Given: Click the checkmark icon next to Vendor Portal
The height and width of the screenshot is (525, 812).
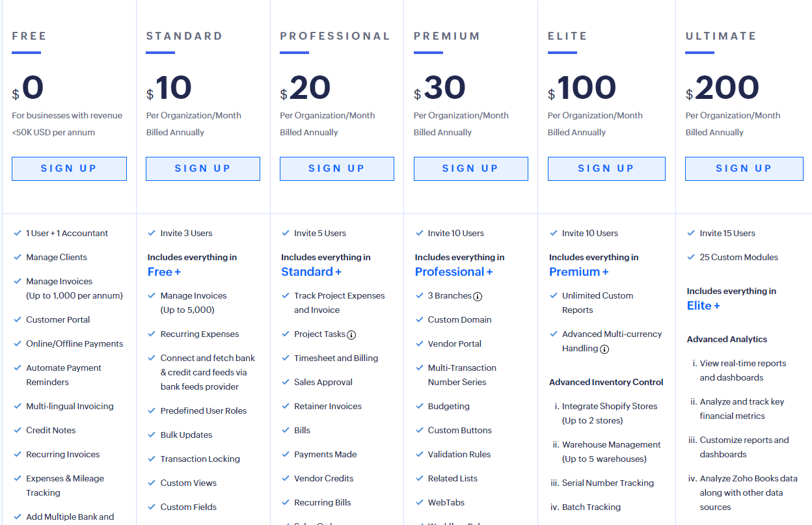Looking at the screenshot, I should point(420,343).
